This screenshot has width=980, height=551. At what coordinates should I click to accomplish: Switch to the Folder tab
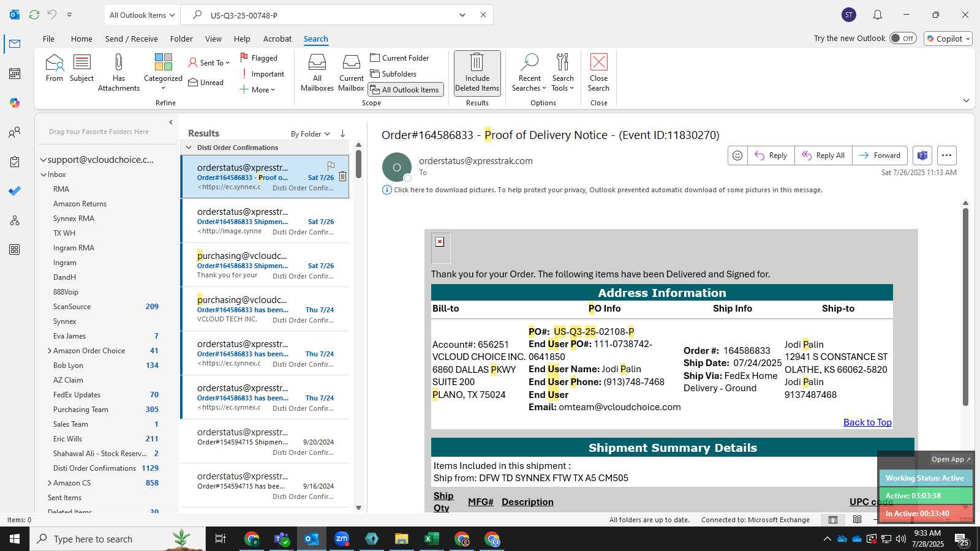coord(181,39)
